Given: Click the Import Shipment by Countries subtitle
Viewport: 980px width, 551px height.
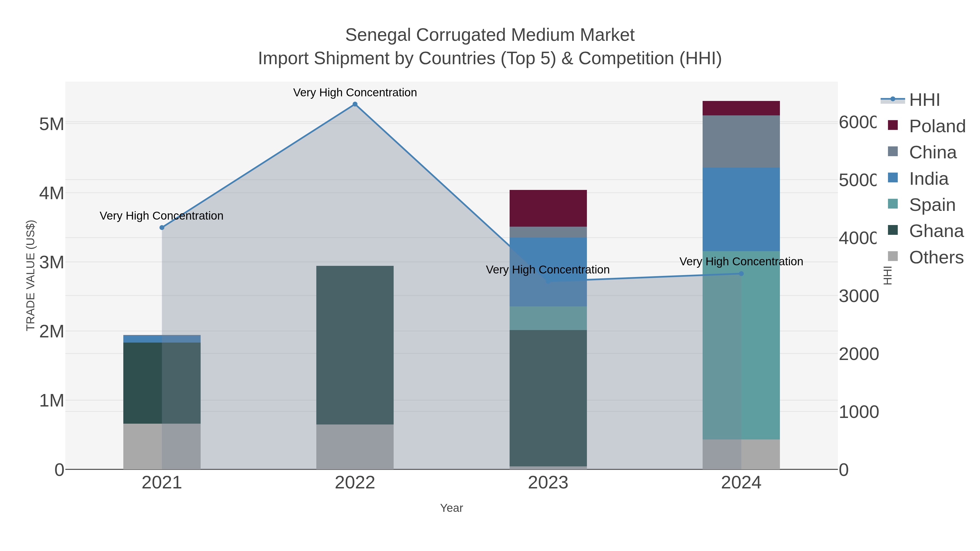Looking at the screenshot, I should click(490, 59).
